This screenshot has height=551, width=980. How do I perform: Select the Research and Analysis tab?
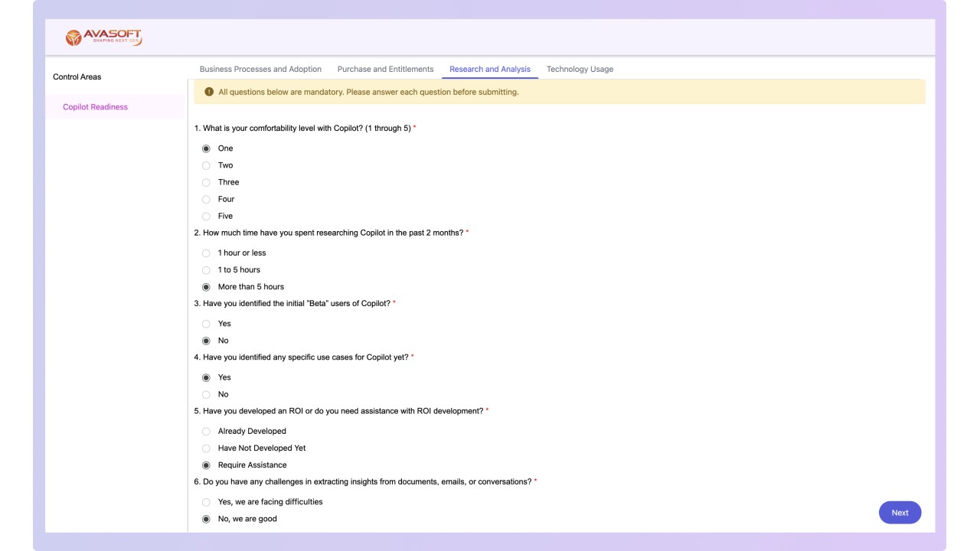(x=490, y=69)
